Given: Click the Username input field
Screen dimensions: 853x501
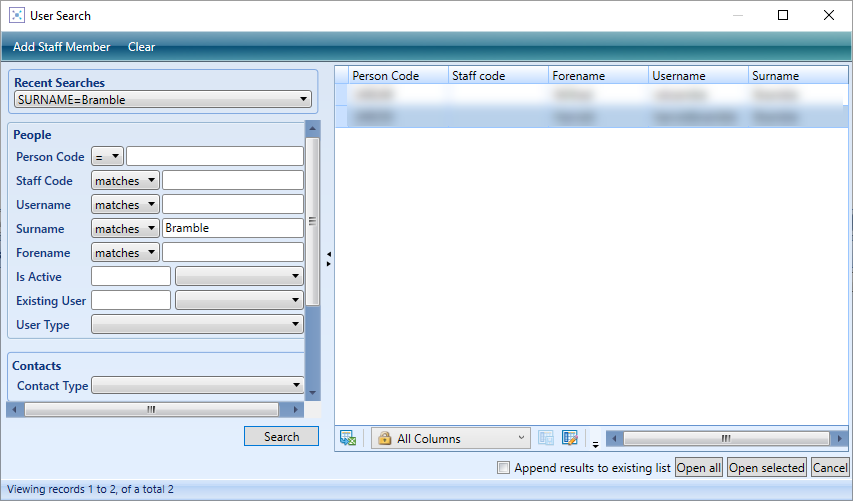Looking at the screenshot, I should (233, 205).
